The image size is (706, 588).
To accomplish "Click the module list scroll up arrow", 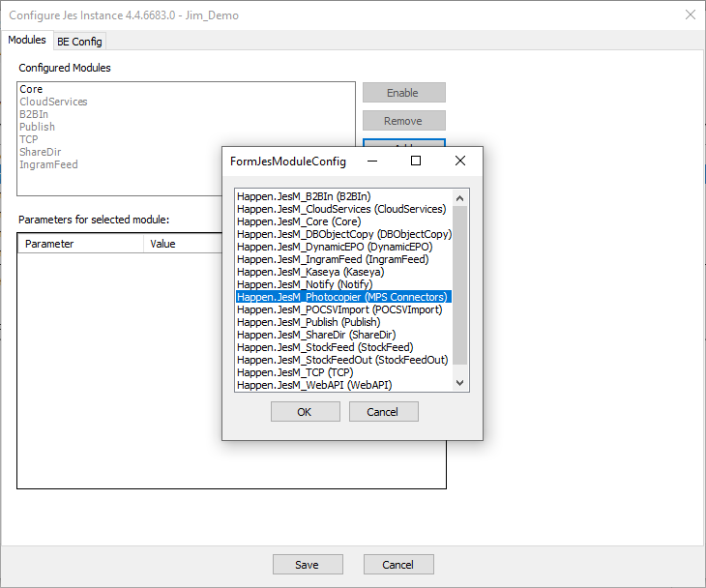I will point(459,198).
